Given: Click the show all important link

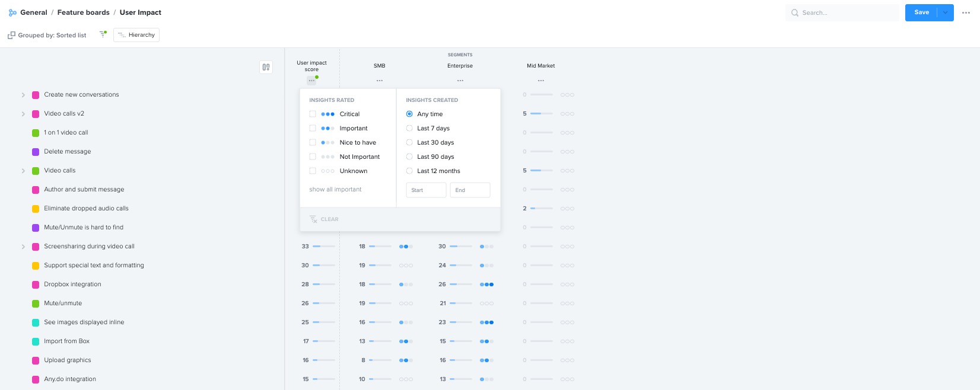Looking at the screenshot, I should tap(335, 190).
